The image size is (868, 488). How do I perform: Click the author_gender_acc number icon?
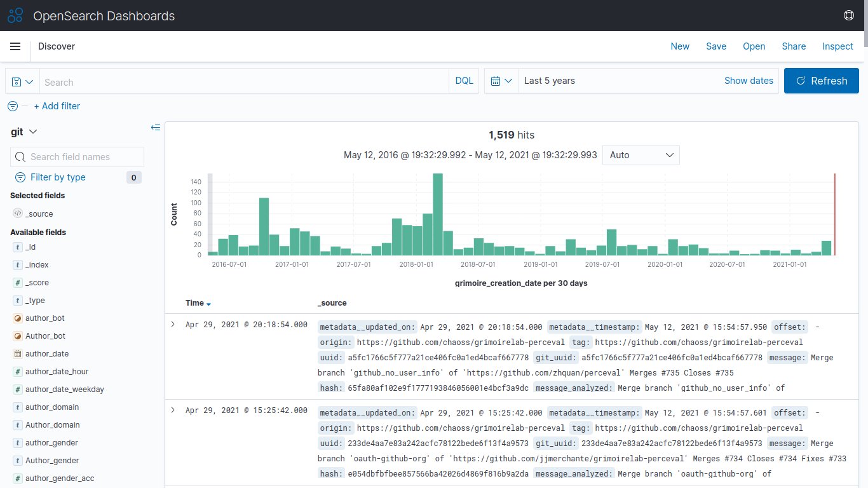pyautogui.click(x=18, y=478)
